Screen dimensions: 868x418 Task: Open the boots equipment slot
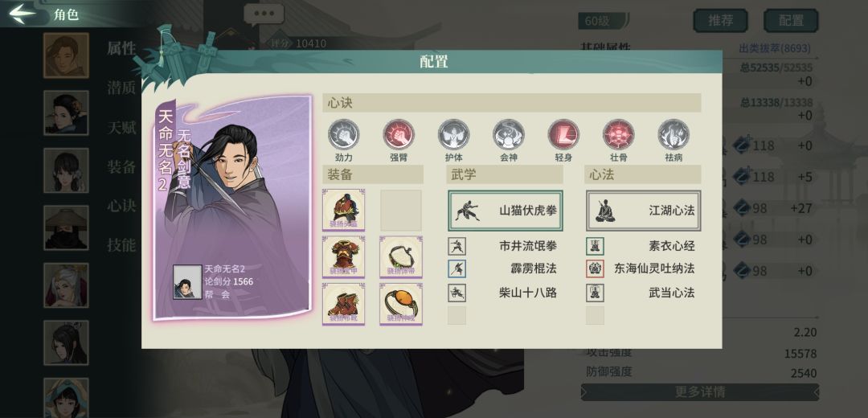tap(343, 304)
